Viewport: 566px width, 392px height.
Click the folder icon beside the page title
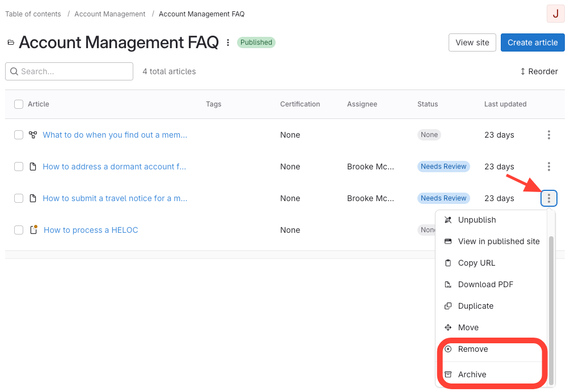click(x=11, y=42)
